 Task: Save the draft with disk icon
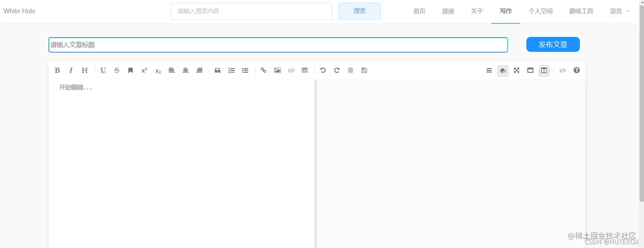pos(364,70)
